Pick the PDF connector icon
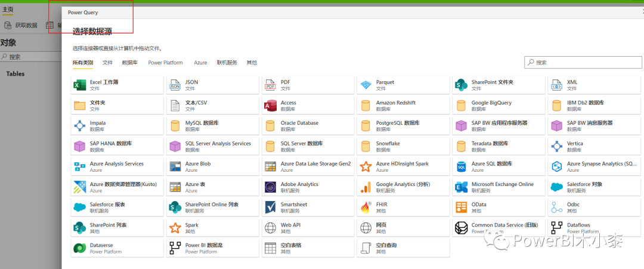The height and width of the screenshot is (269, 644). pos(270,85)
